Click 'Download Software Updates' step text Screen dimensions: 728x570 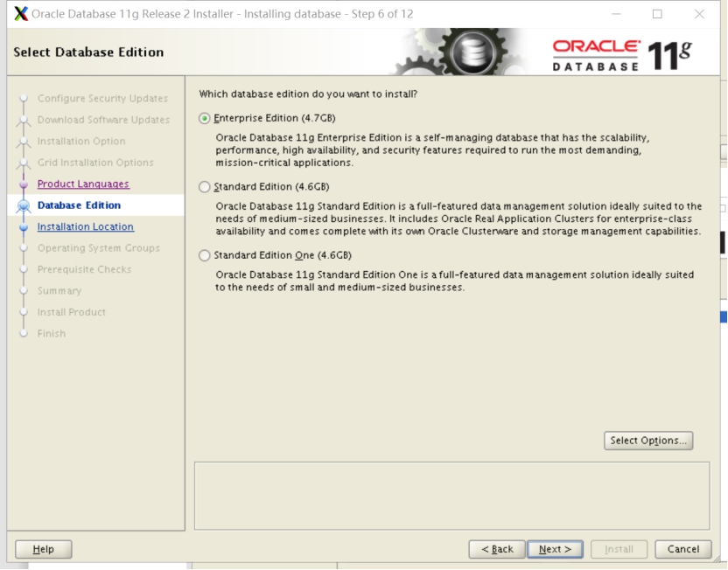point(103,120)
